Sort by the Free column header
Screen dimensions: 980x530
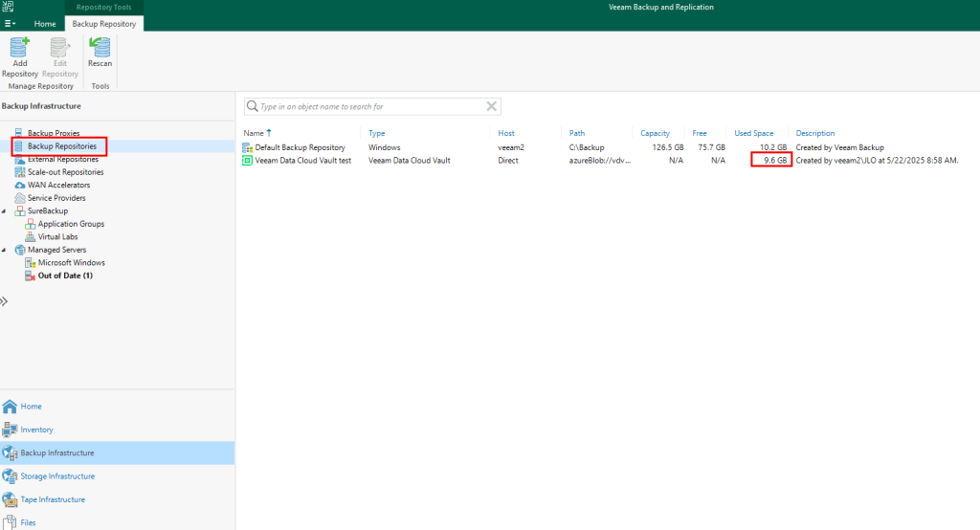point(700,133)
